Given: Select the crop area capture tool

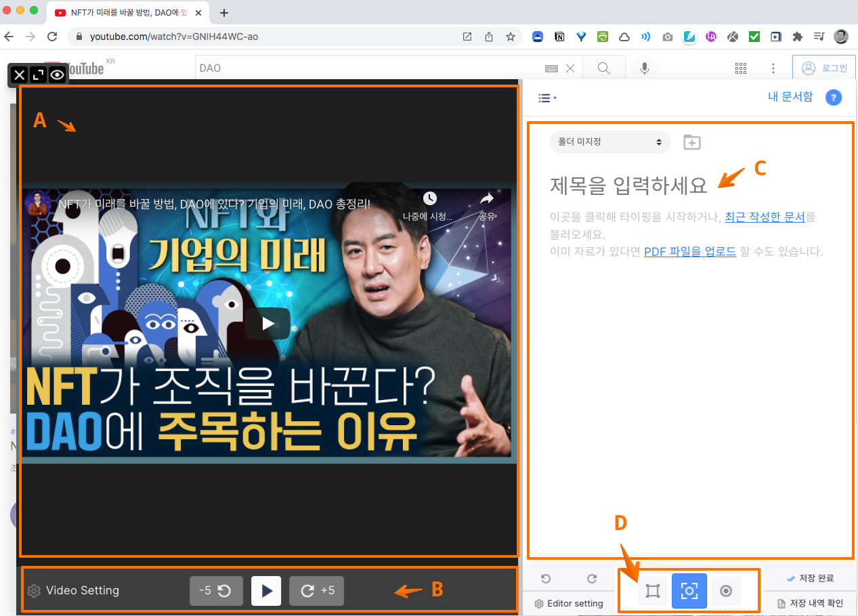Looking at the screenshot, I should coord(653,591).
